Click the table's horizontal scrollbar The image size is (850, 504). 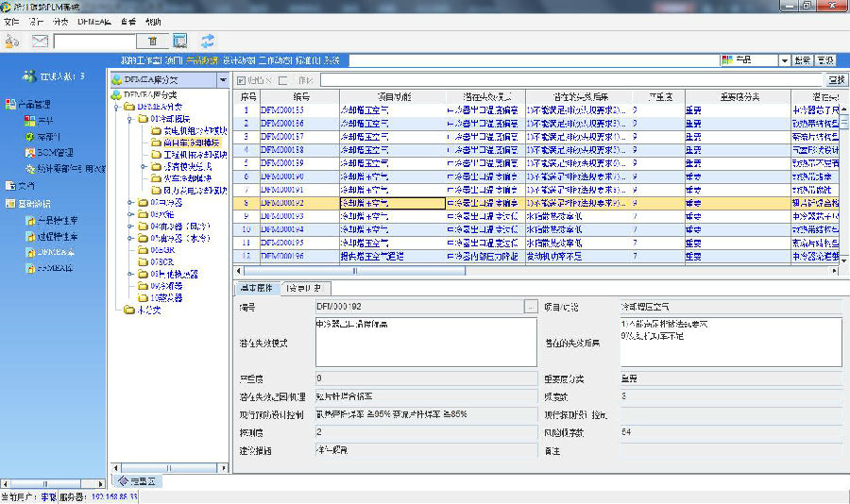click(x=519, y=271)
